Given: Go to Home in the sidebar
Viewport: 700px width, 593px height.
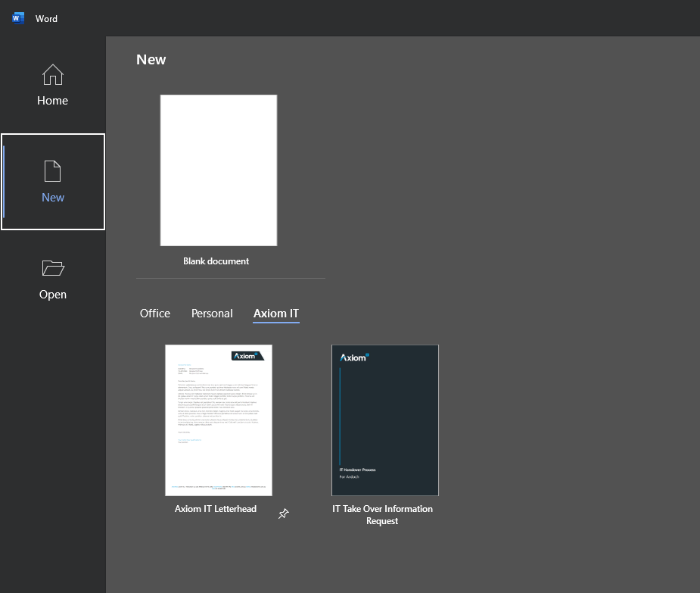Looking at the screenshot, I should pos(53,85).
